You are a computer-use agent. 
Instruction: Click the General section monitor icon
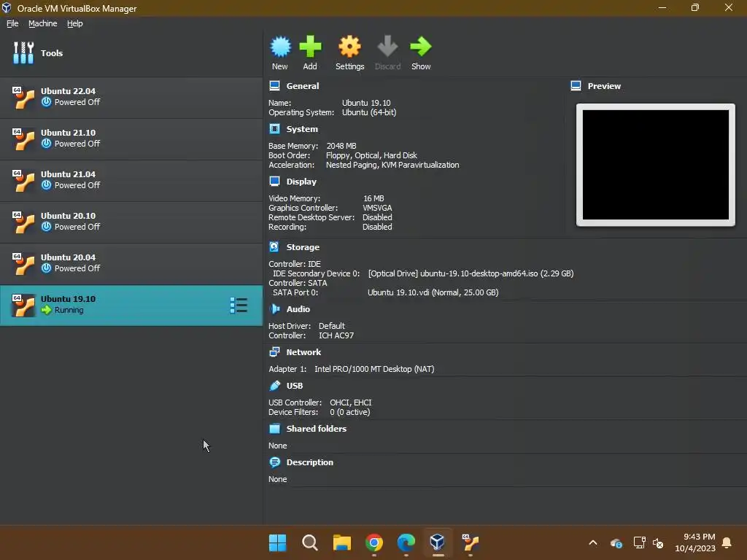(274, 86)
